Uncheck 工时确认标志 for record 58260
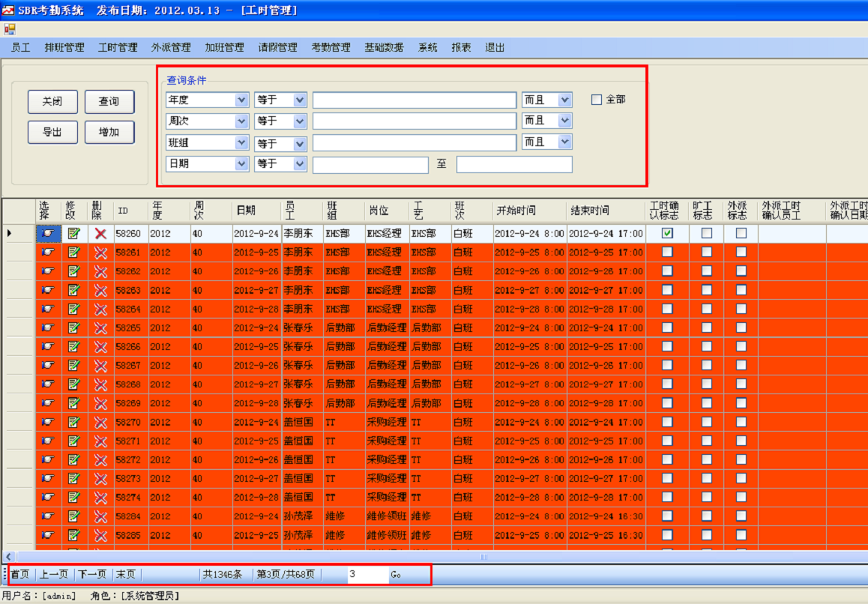 [x=667, y=234]
